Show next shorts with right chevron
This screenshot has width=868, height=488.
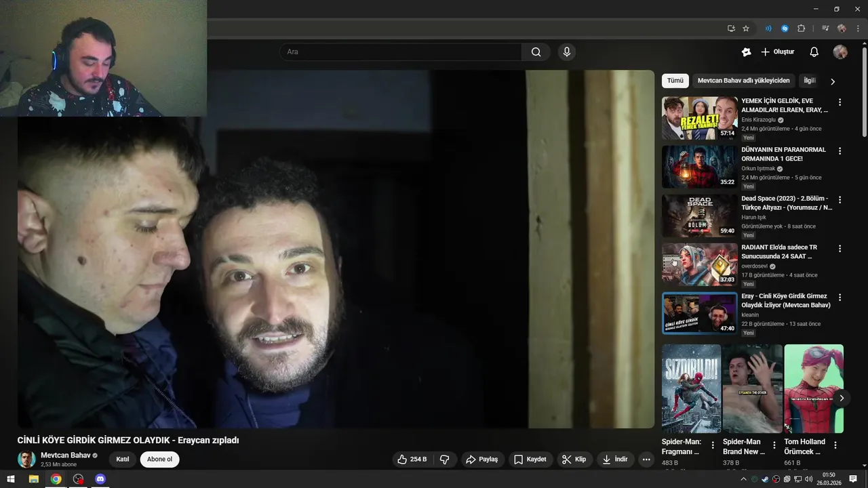tap(841, 398)
